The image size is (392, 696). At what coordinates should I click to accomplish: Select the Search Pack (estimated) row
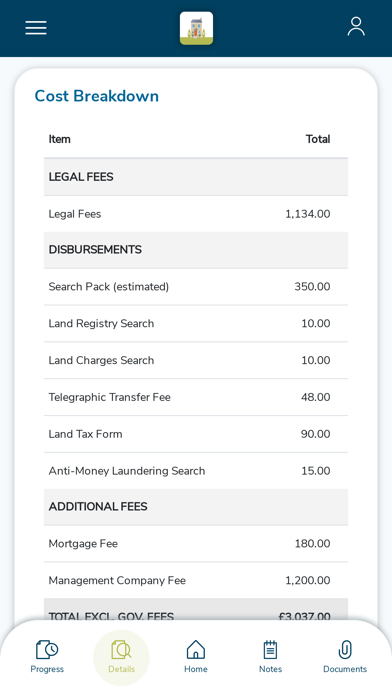pos(196,287)
